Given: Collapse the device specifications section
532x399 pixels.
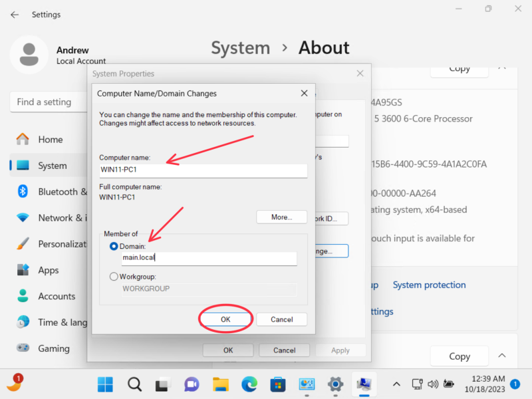Looking at the screenshot, I should tap(502, 66).
